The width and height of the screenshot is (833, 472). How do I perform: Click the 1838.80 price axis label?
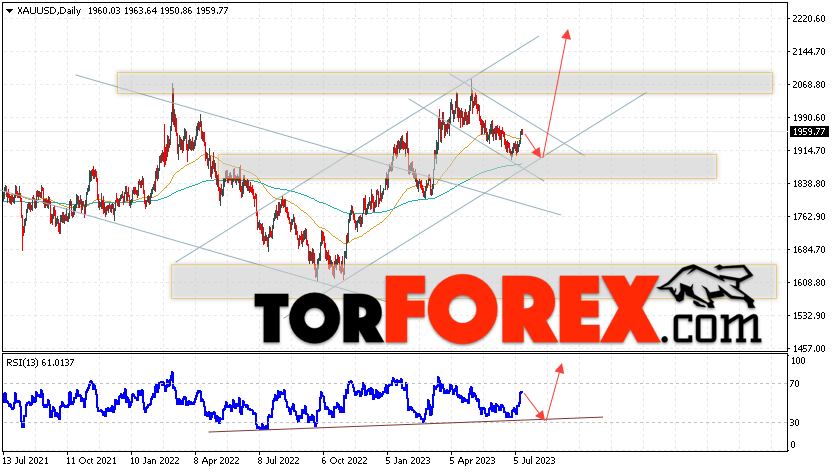(x=809, y=184)
